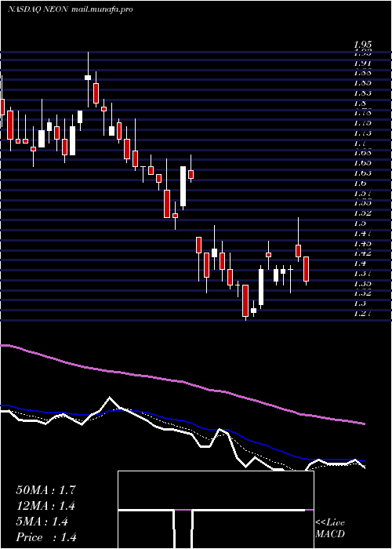This screenshot has height=549, width=392.
Task: Click the 1.37 price axis label
Action: point(362,273)
